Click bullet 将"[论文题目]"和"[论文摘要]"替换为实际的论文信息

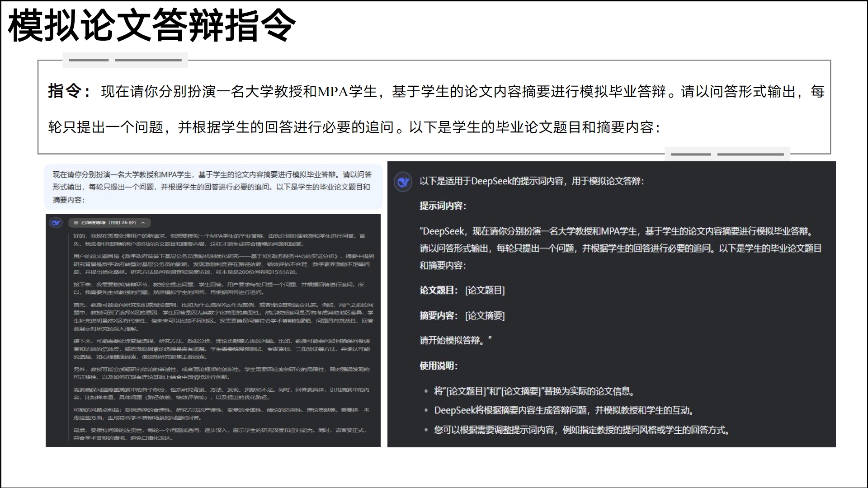(534, 391)
